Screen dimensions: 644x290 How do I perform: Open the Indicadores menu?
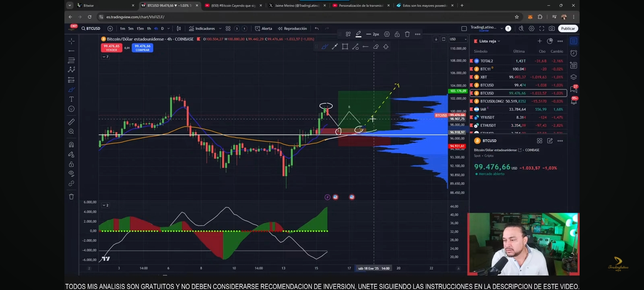(202, 29)
